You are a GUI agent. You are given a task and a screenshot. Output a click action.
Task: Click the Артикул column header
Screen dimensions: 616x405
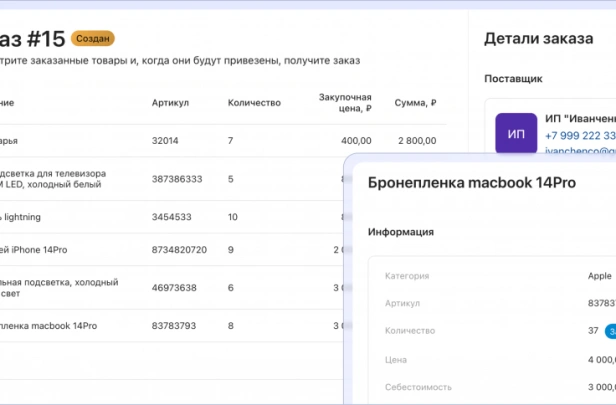(x=170, y=103)
